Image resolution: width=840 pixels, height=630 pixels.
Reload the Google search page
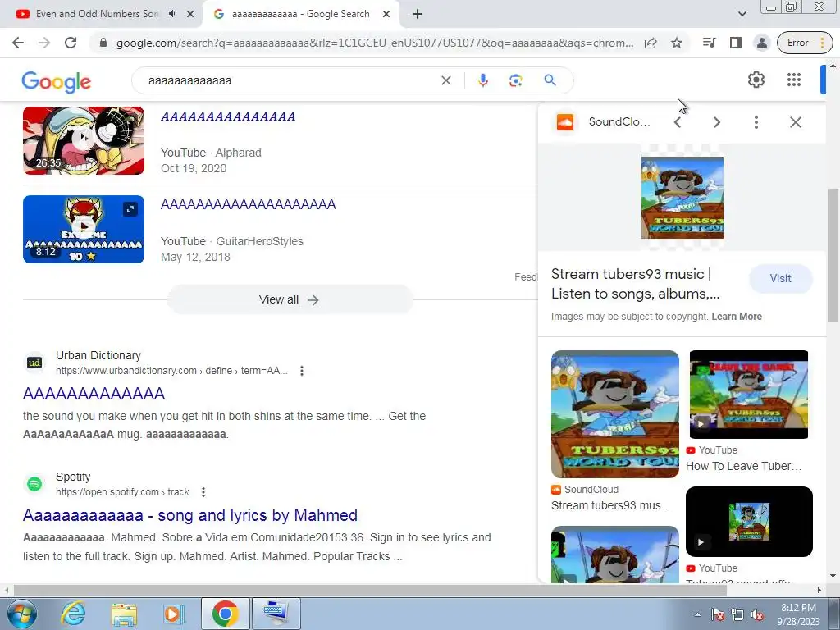71,43
